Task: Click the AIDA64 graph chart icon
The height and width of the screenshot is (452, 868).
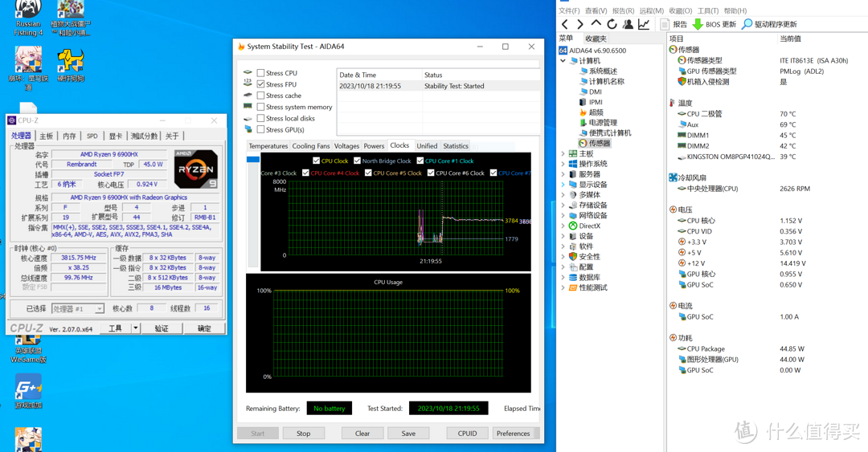Action: click(x=644, y=24)
